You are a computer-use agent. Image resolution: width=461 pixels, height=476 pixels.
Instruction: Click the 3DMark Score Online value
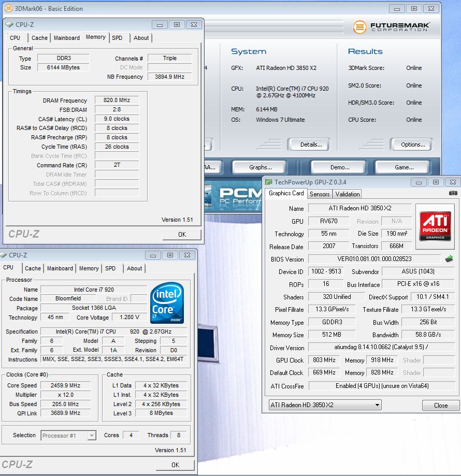[414, 68]
